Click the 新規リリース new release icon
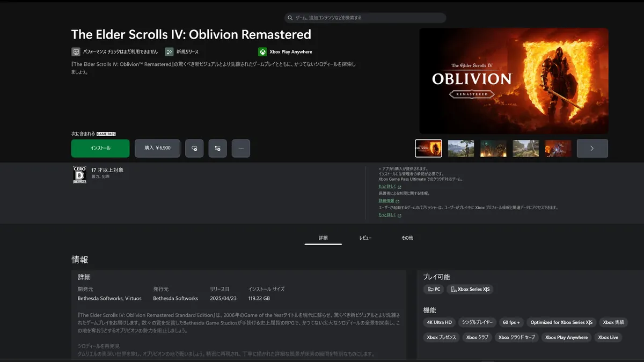 pyautogui.click(x=169, y=52)
